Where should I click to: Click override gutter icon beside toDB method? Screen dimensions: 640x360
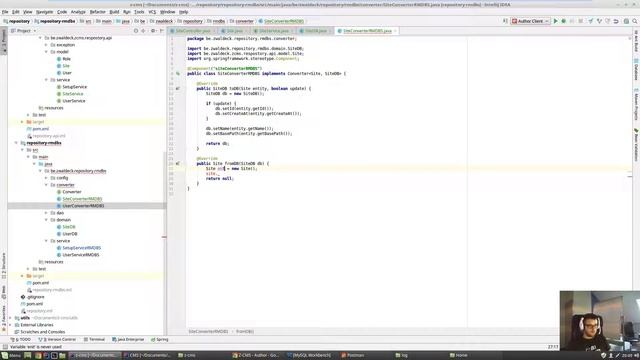pyautogui.click(x=178, y=89)
